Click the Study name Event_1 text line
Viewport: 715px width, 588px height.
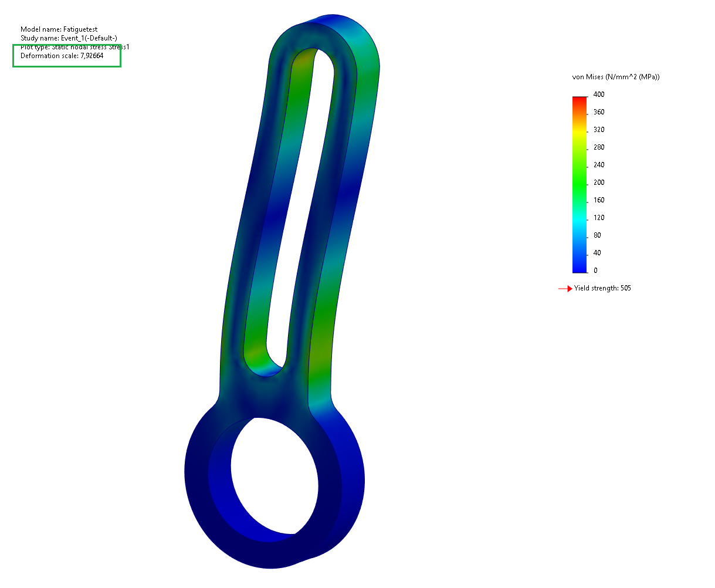pyautogui.click(x=69, y=38)
